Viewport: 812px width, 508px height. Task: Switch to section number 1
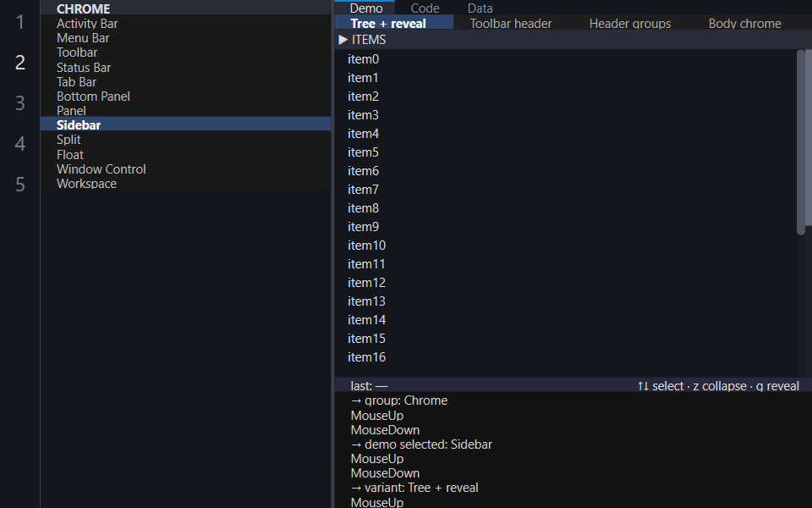click(20, 22)
